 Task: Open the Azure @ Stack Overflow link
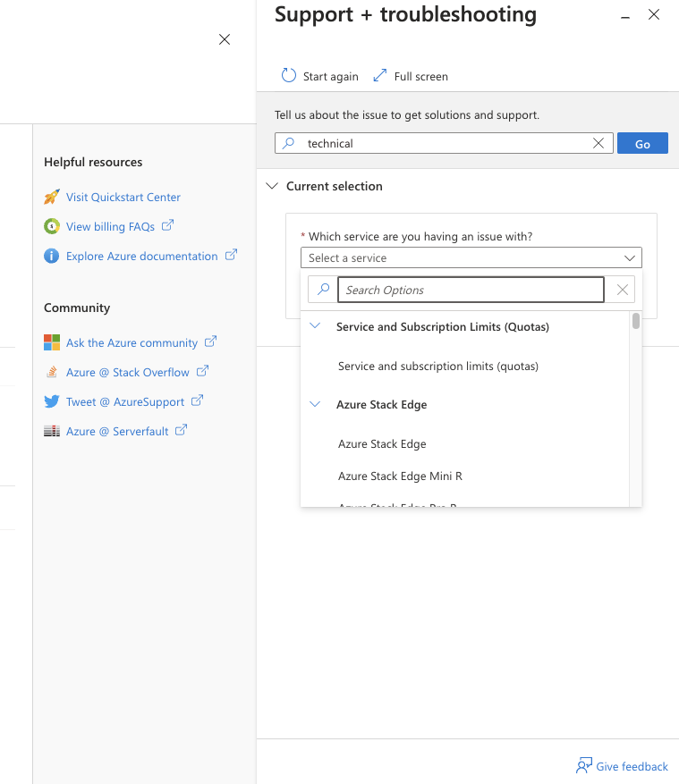(x=128, y=372)
